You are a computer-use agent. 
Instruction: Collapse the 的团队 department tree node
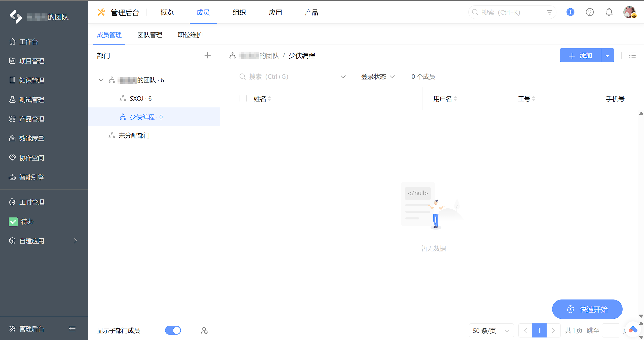click(x=101, y=80)
